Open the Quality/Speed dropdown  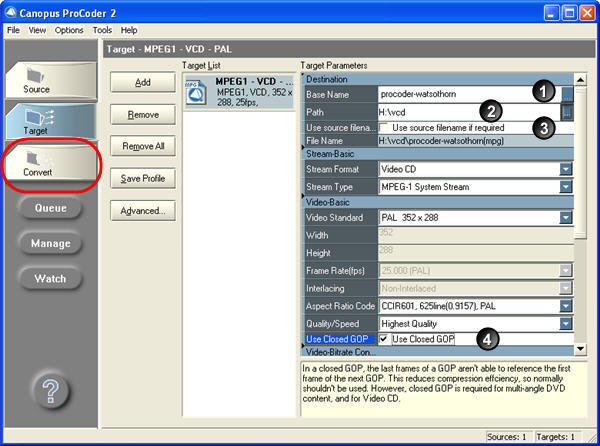tap(566, 324)
